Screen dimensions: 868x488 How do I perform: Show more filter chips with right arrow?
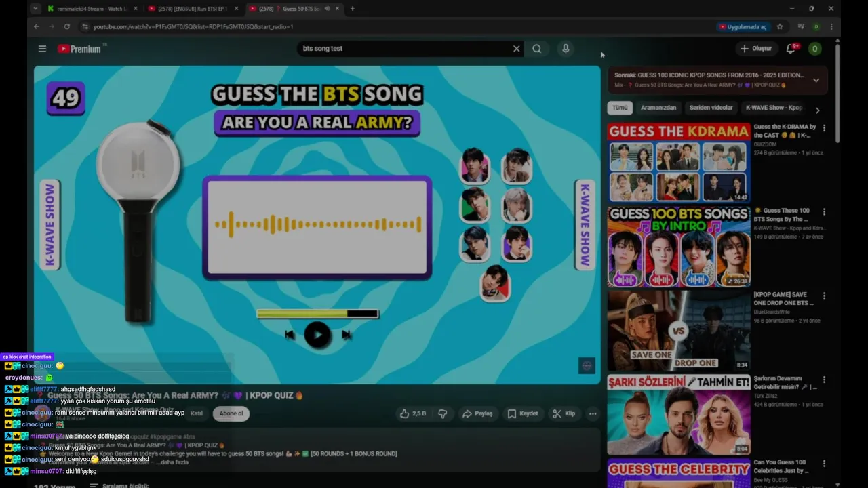[x=817, y=110]
